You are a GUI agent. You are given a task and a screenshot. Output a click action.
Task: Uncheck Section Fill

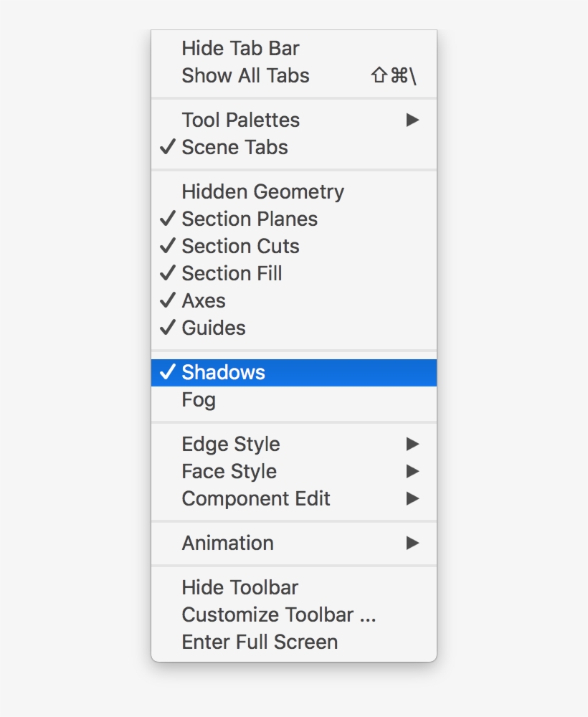pyautogui.click(x=232, y=273)
